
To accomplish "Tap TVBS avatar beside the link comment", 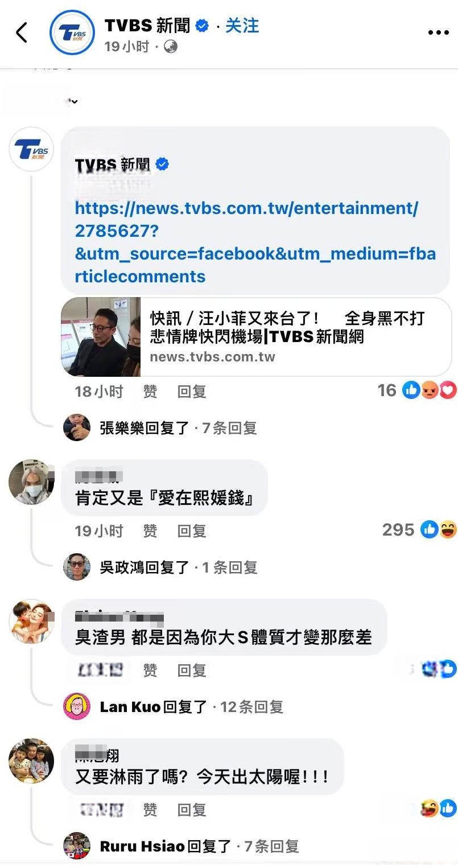I will tap(32, 150).
